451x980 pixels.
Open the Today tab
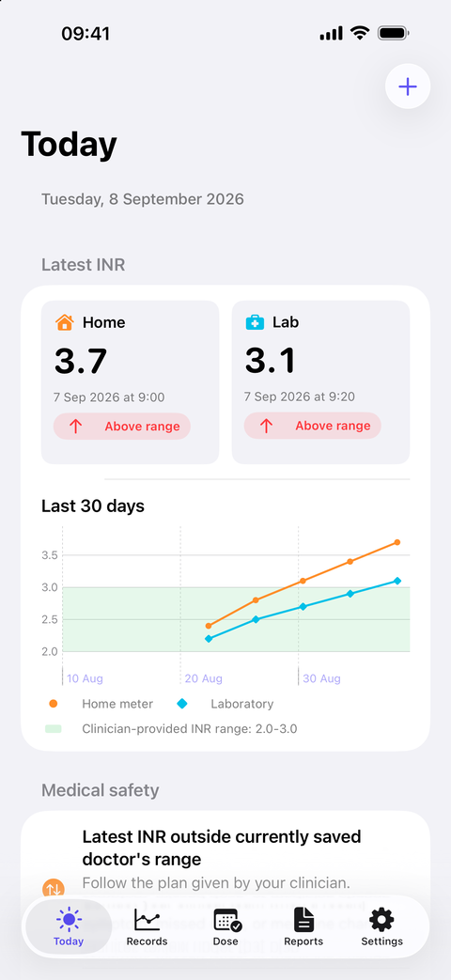[69, 926]
